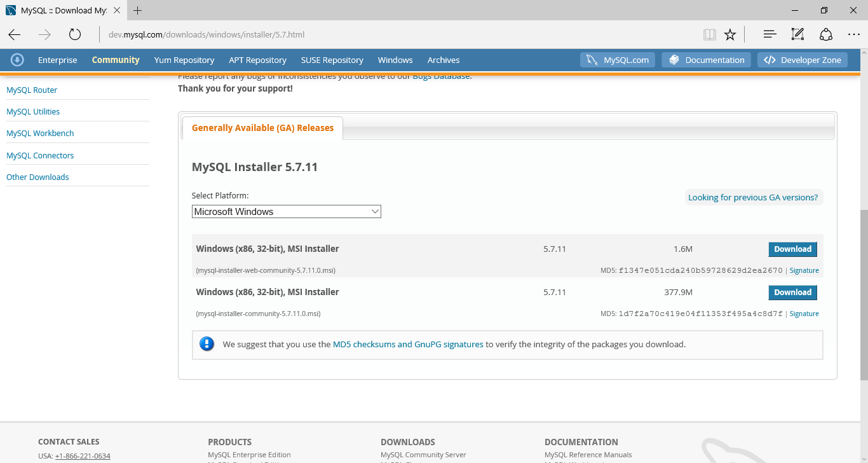The width and height of the screenshot is (868, 463).
Task: Open a new tab with plus icon
Action: click(x=138, y=10)
